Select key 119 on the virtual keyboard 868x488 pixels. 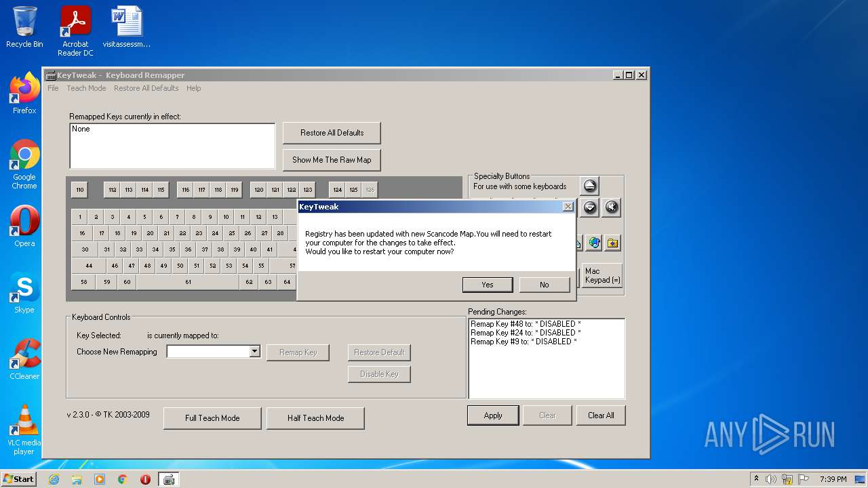coord(235,190)
